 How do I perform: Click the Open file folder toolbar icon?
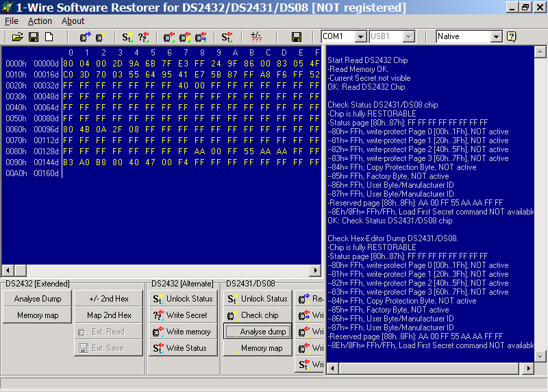[17, 37]
